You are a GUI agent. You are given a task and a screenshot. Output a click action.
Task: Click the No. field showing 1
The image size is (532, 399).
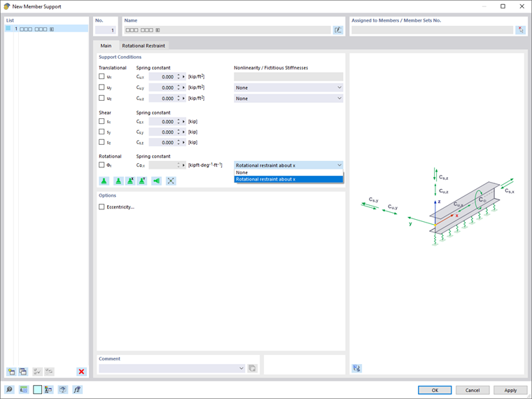(106, 30)
